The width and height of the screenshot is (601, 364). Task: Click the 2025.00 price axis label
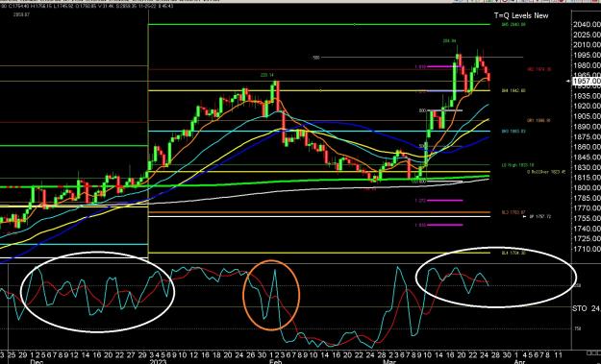(x=587, y=35)
